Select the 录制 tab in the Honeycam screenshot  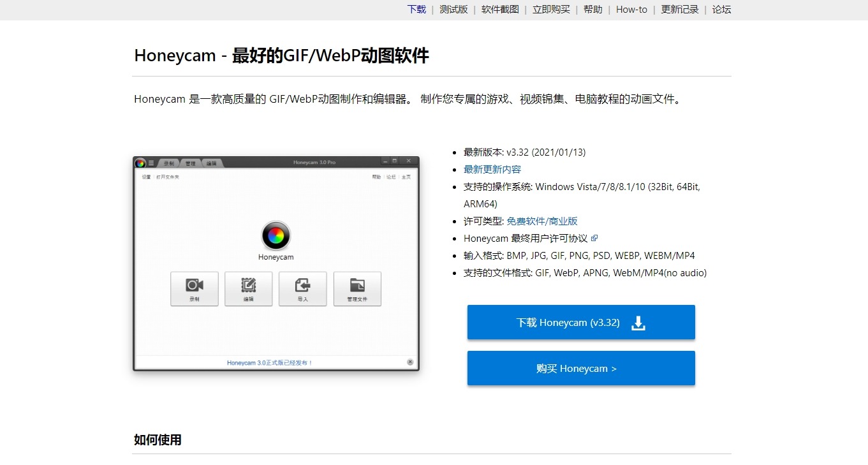point(169,163)
